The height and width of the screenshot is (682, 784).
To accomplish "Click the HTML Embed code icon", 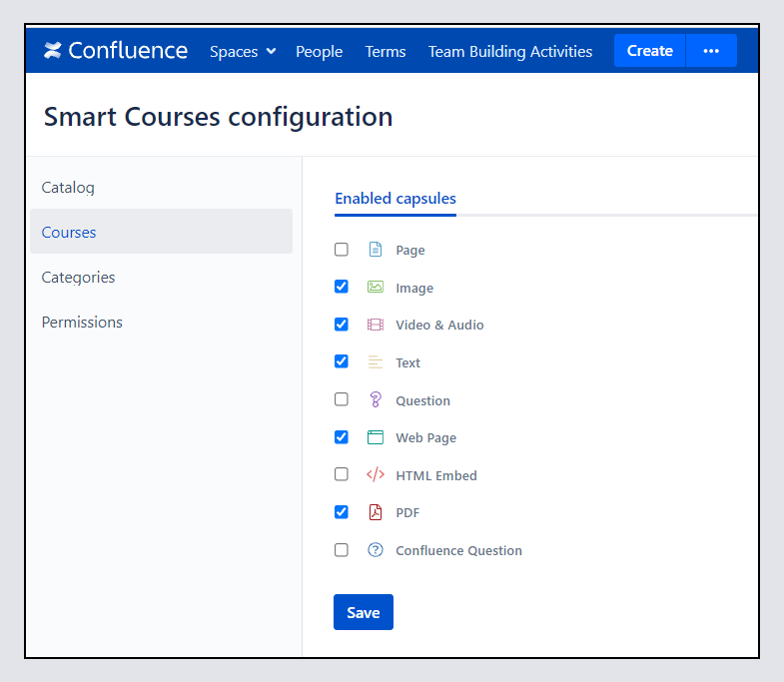I will 376,475.
